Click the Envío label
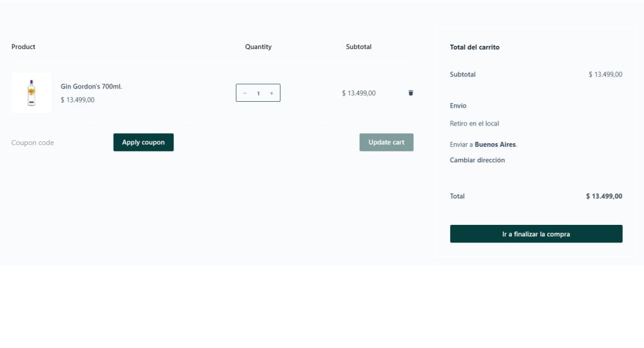The height and width of the screenshot is (348, 644). (458, 106)
